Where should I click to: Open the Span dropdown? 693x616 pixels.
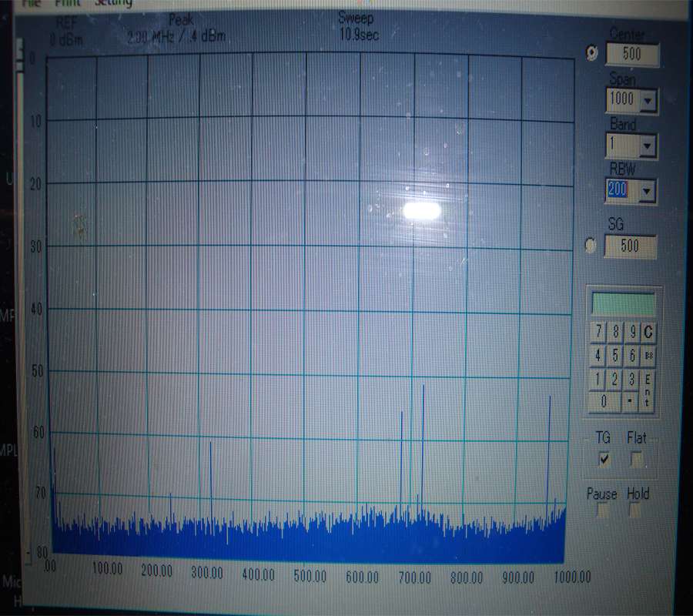point(648,99)
